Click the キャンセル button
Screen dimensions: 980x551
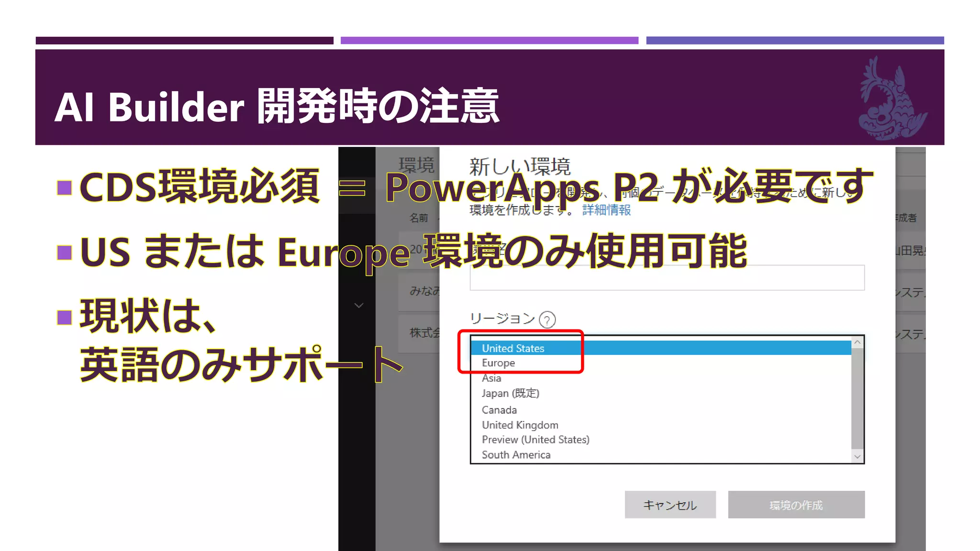click(670, 505)
